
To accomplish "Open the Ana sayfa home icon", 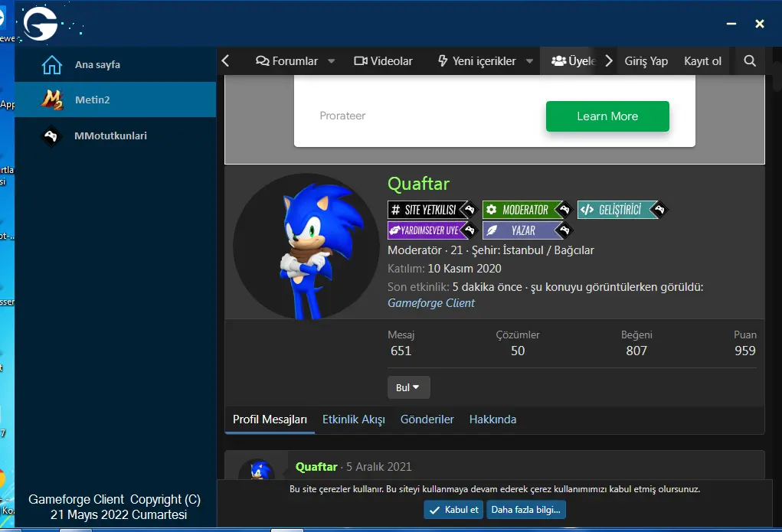I will tap(52, 65).
